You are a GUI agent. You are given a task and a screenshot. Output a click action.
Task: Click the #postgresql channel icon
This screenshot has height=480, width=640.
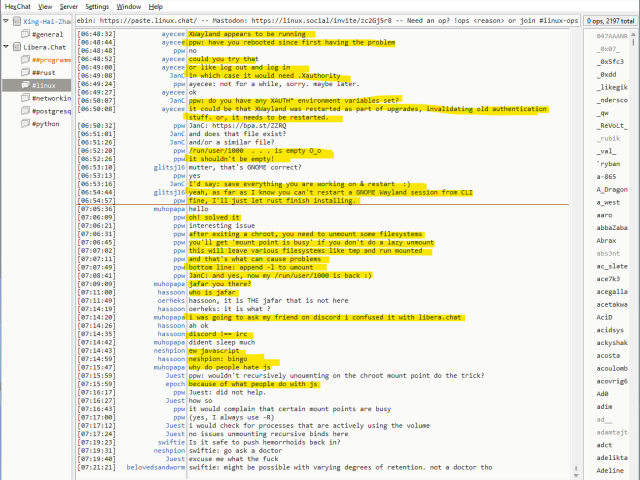24,112
